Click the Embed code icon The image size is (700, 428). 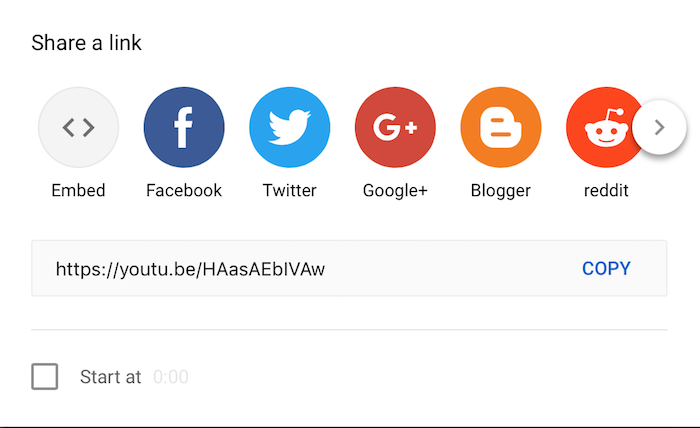[79, 127]
